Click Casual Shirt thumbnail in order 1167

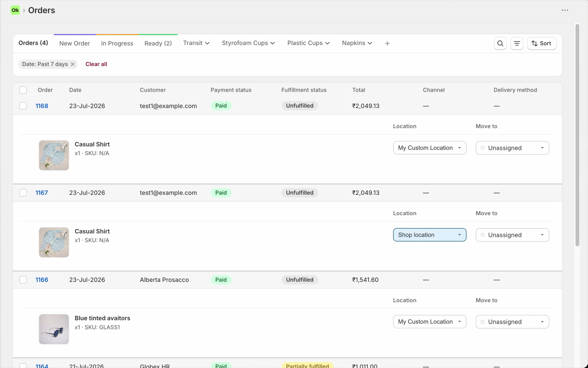(x=54, y=242)
